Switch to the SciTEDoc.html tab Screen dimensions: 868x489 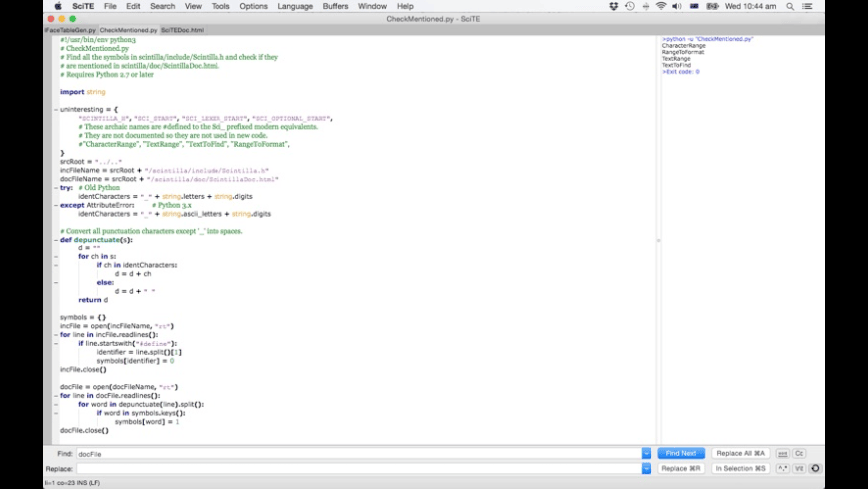[x=182, y=30]
